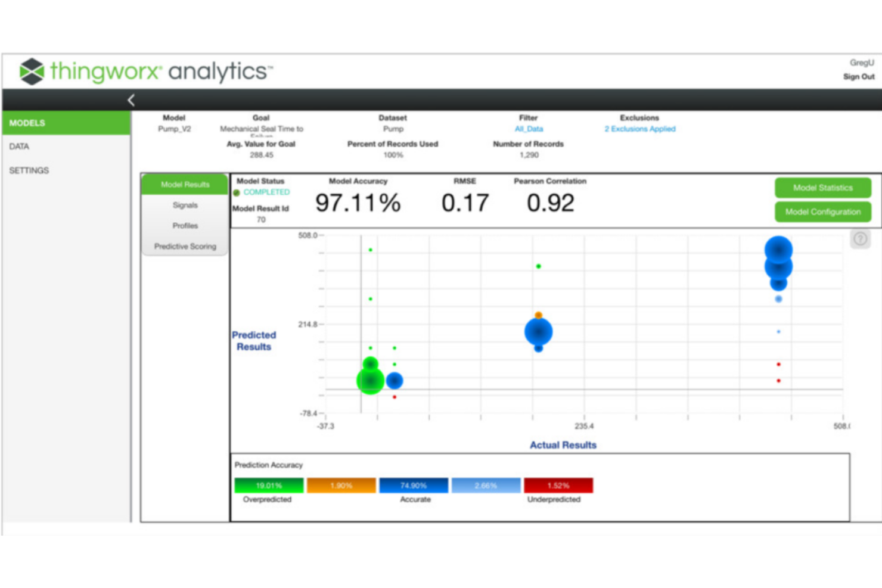Click the light blue 2.66% accuracy swatch
Image resolution: width=882 pixels, height=588 pixels.
coord(486,486)
